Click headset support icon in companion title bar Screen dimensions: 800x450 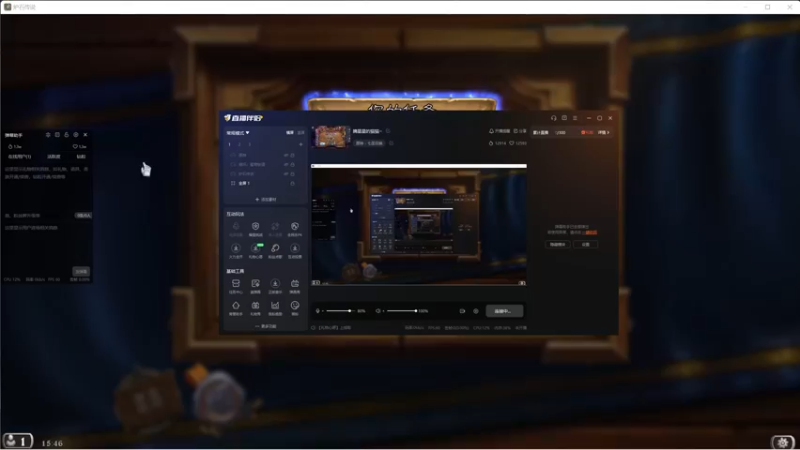tap(554, 118)
